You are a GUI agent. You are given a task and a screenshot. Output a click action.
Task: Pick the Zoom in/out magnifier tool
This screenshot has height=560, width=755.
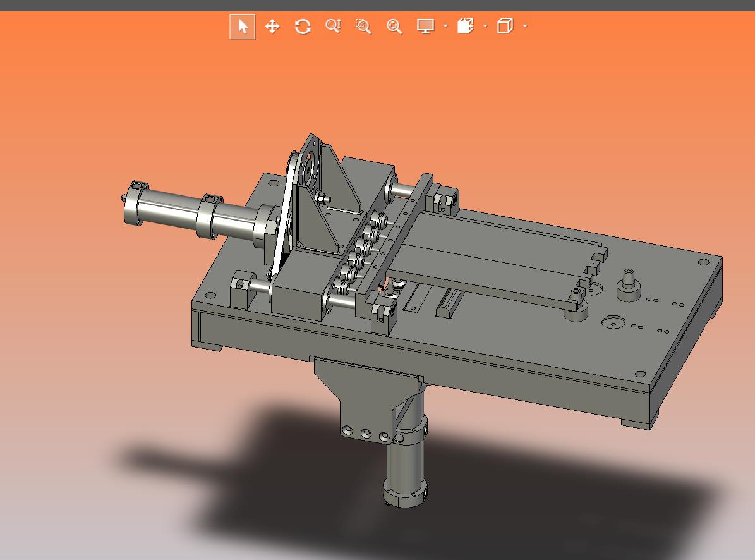(x=333, y=27)
